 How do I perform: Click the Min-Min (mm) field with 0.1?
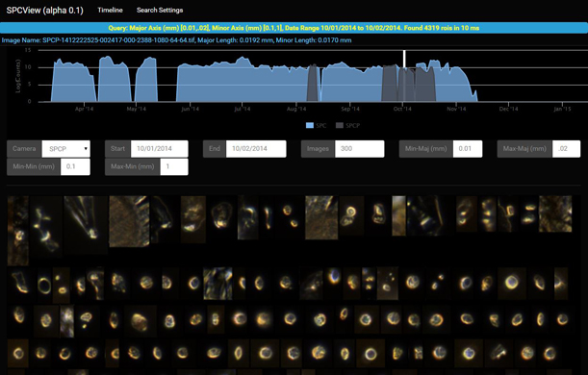[x=75, y=166]
